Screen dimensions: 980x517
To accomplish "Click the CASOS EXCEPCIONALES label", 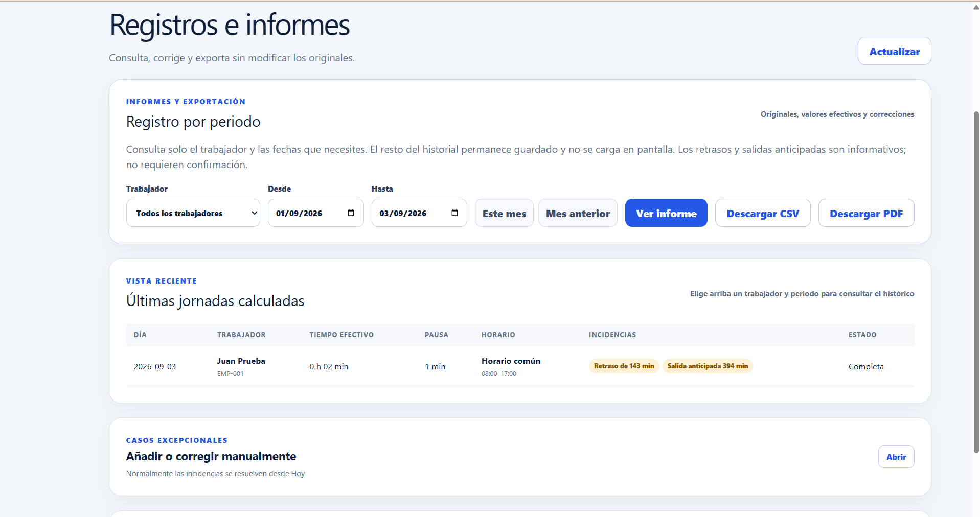I will 177,440.
